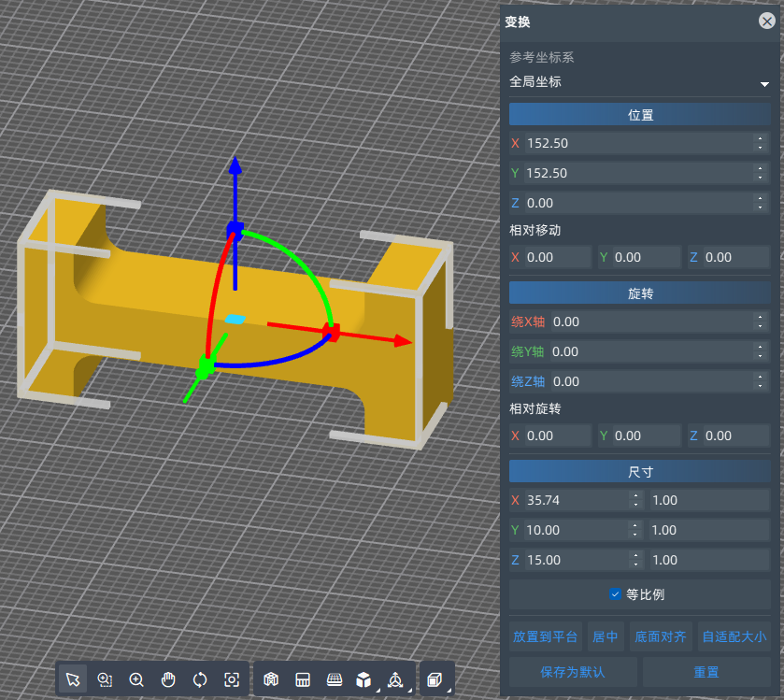This screenshot has width=784, height=700.
Task: Select the 尺寸 section header
Action: (639, 472)
